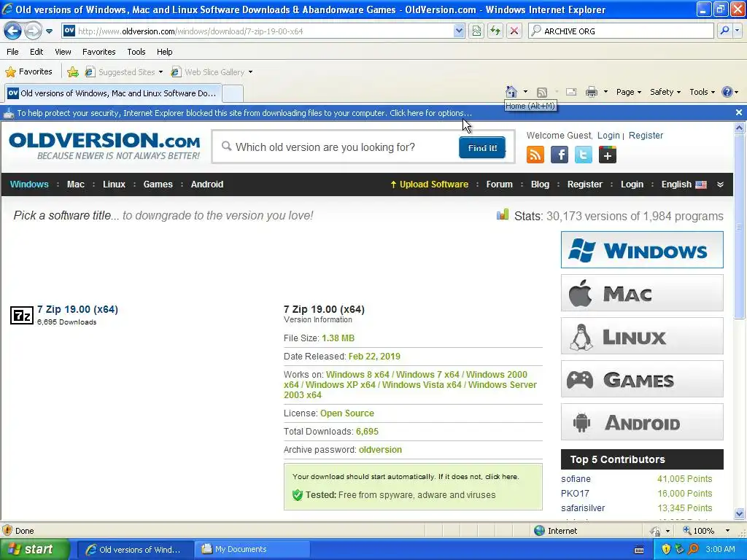747x560 pixels.
Task: Click the 'Which old version' search field
Action: [x=336, y=147]
